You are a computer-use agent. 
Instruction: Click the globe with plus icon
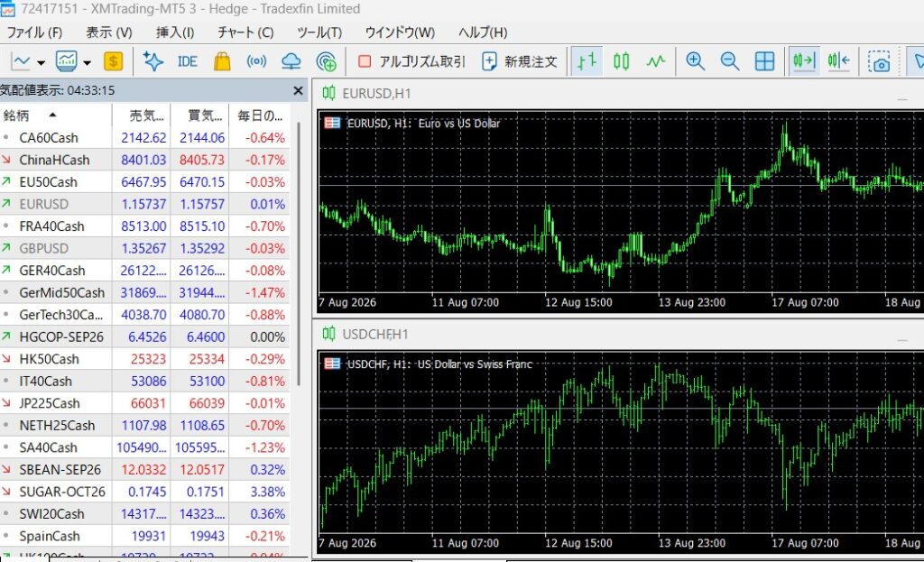(x=326, y=61)
